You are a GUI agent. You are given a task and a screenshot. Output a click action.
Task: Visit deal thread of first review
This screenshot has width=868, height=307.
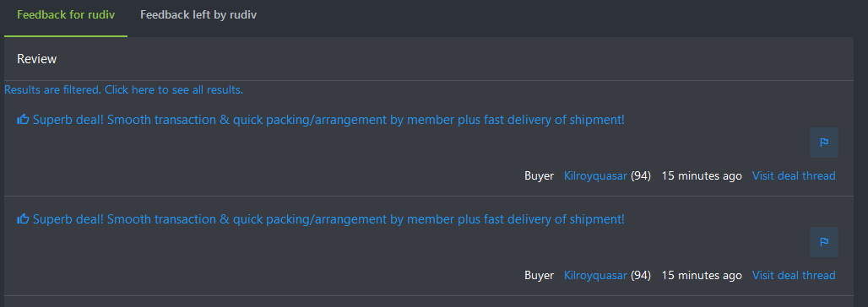tap(794, 176)
